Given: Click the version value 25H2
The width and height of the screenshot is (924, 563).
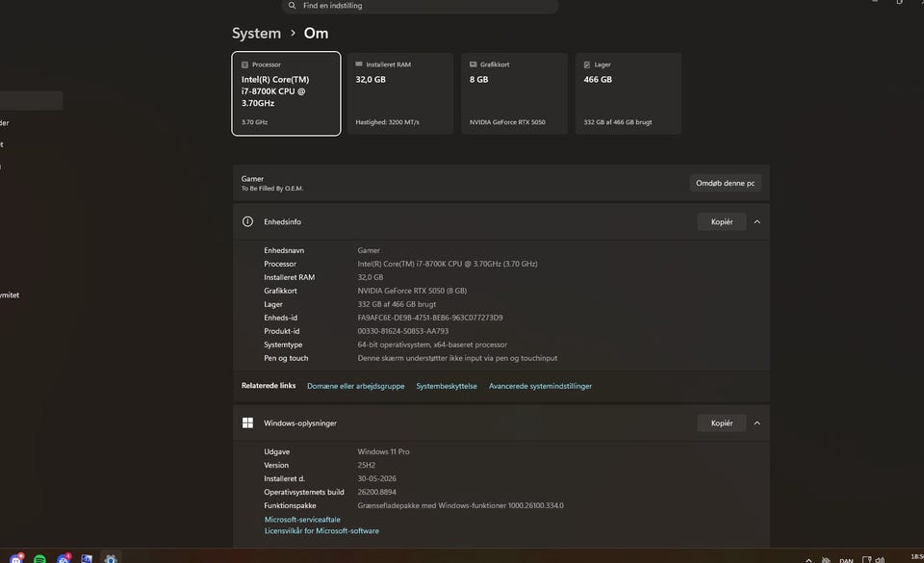Looking at the screenshot, I should (367, 465).
